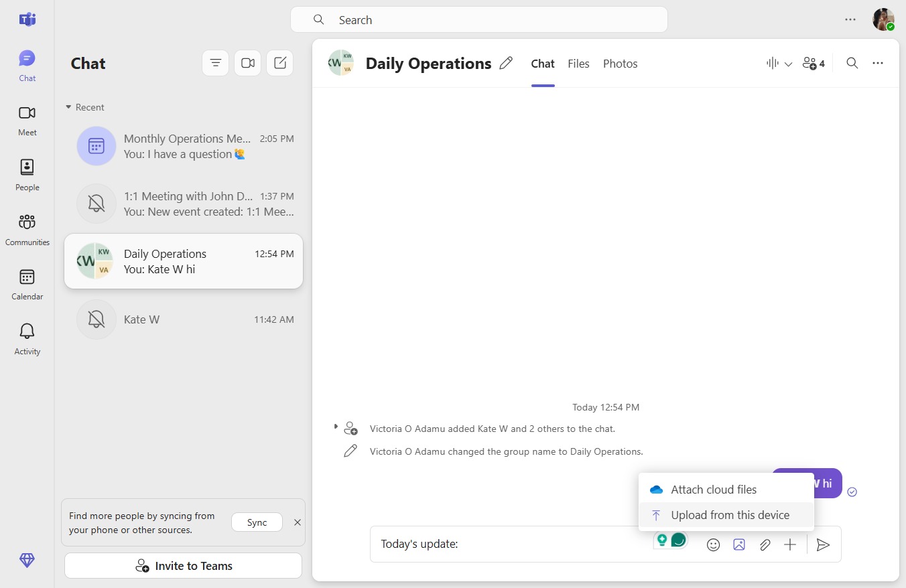Switch to the Chat tab
The width and height of the screenshot is (906, 588).
click(x=543, y=64)
